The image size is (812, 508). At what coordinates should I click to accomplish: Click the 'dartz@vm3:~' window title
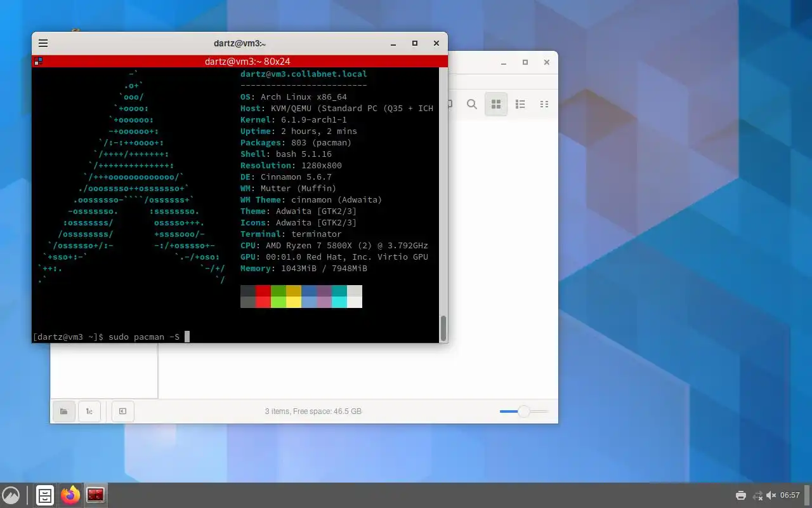pos(240,43)
